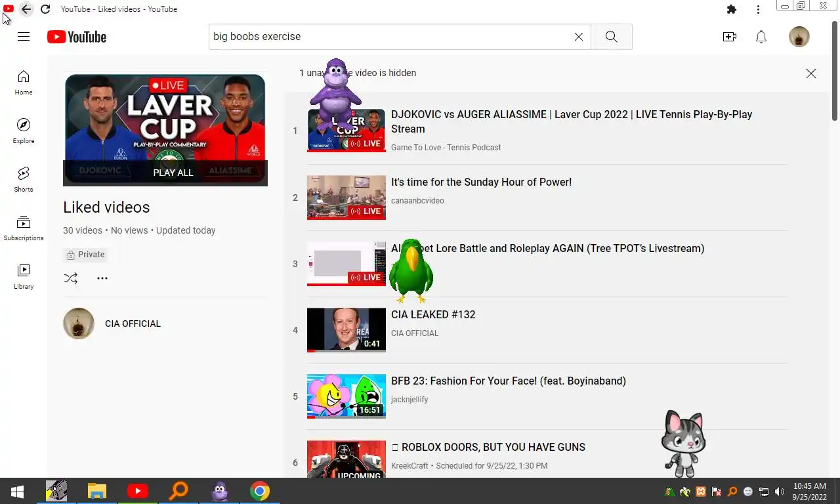Click the Hour of Power video thumbnail
The height and width of the screenshot is (504, 840).
[346, 197]
